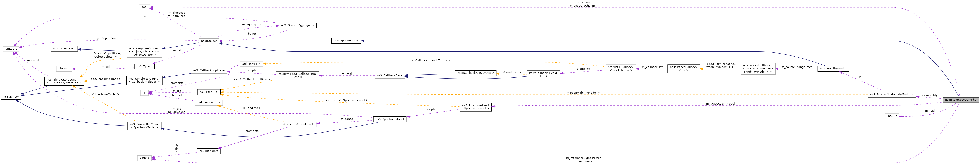This screenshot has width=980, height=164.
Task: Click the std::vector< T > node
Action: (x=208, y=102)
